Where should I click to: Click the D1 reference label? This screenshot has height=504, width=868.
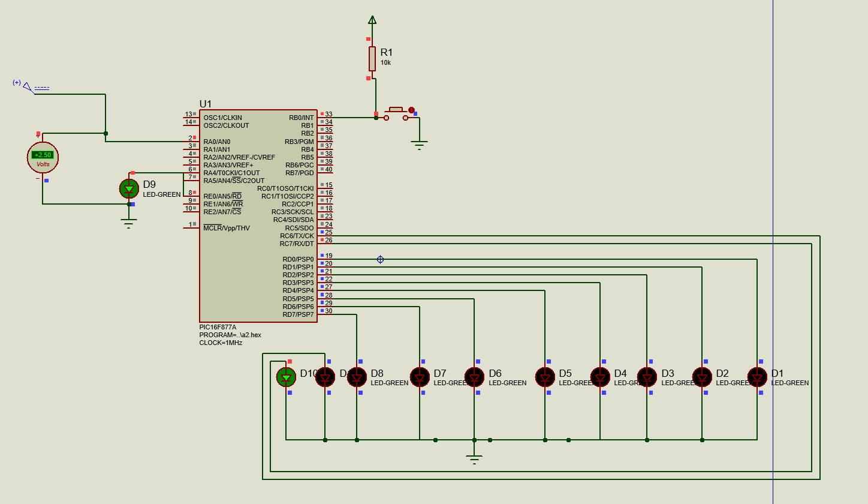pos(777,373)
